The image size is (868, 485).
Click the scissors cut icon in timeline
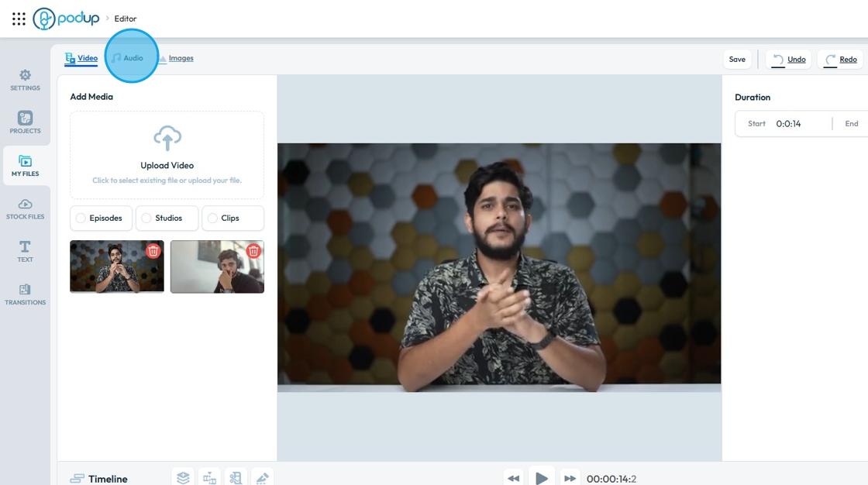point(236,477)
